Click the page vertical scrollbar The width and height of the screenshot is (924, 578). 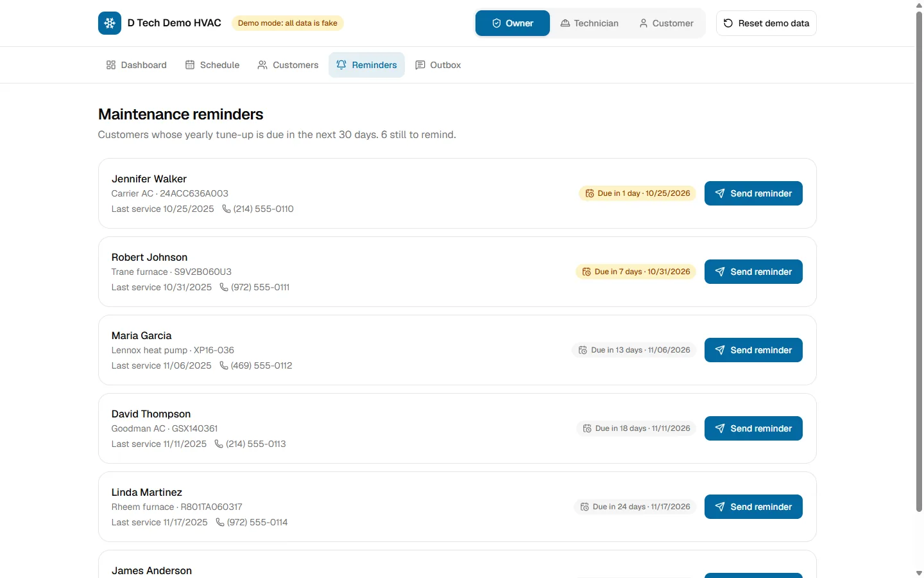(919, 262)
